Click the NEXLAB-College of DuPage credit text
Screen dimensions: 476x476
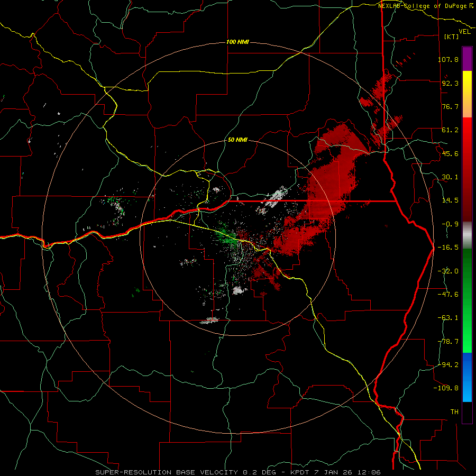(426, 6)
